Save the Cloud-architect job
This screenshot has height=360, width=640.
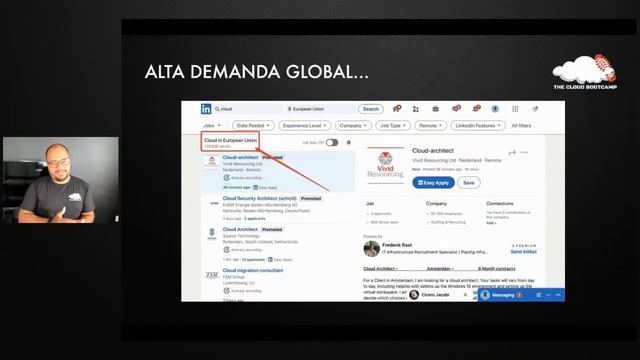(469, 182)
